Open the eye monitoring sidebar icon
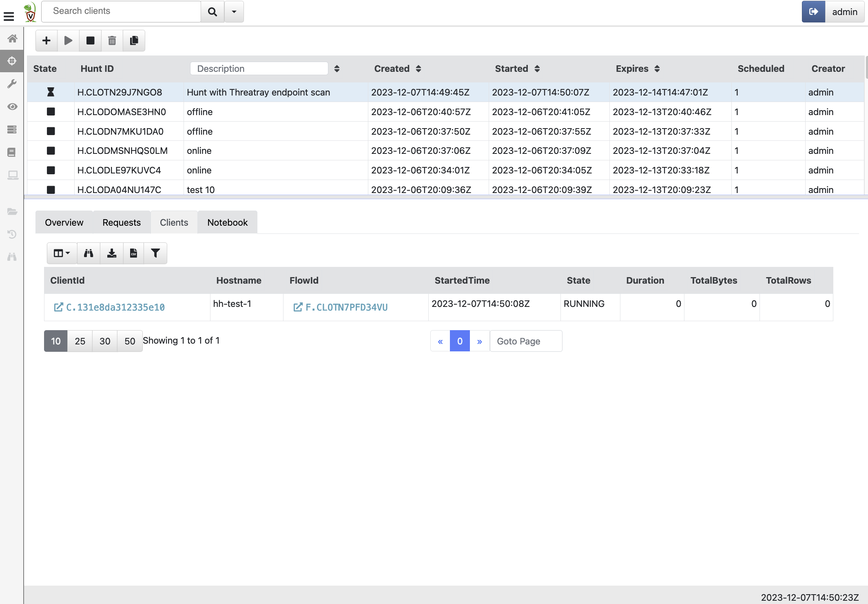This screenshot has height=604, width=868. (12, 107)
